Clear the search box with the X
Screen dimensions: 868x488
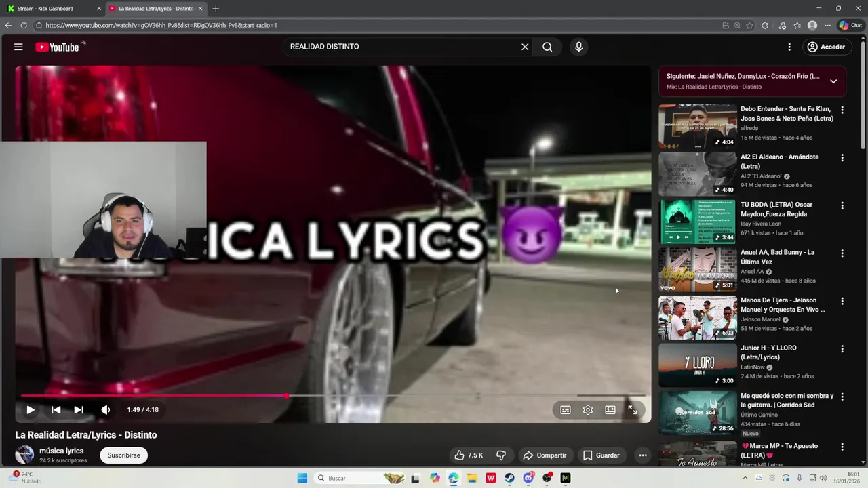pyautogui.click(x=524, y=47)
